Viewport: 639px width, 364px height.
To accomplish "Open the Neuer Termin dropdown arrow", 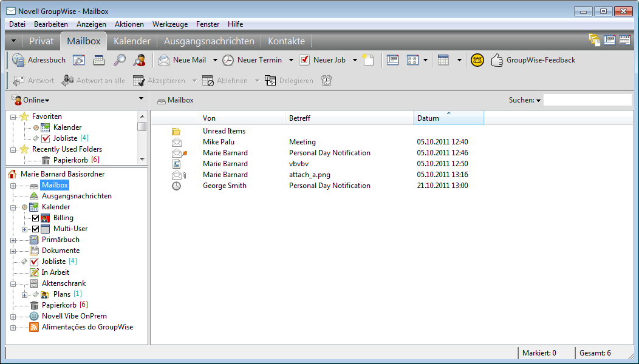I will pos(291,60).
